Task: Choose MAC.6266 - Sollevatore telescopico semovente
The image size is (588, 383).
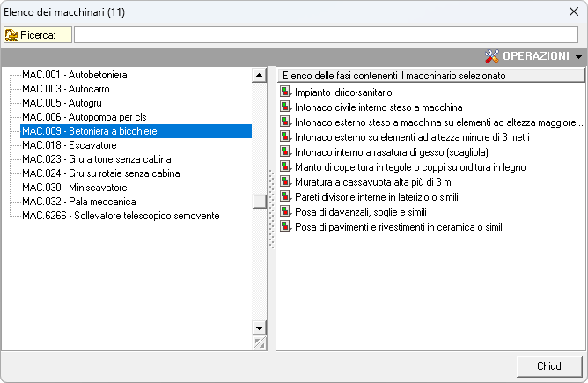Action: pos(121,216)
